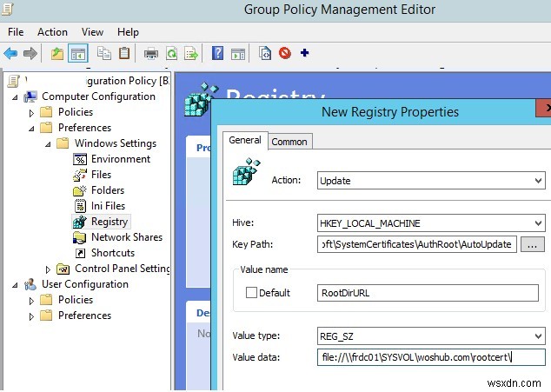Click the Refresh toolbar icon

[171, 54]
